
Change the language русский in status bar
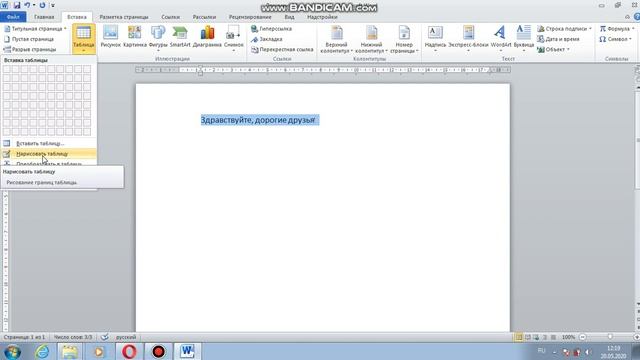[x=126, y=337]
